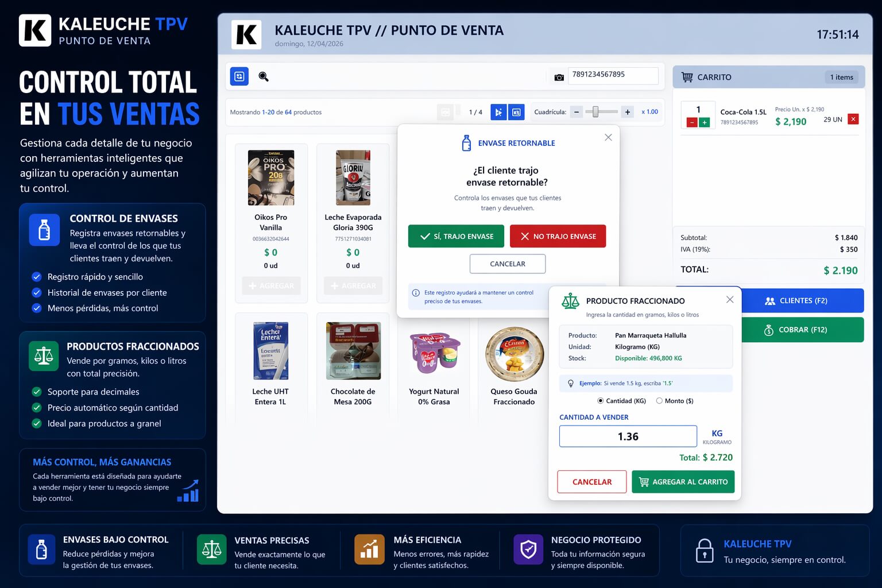
Task: Choose 'No trajo envase'
Action: coord(558,236)
